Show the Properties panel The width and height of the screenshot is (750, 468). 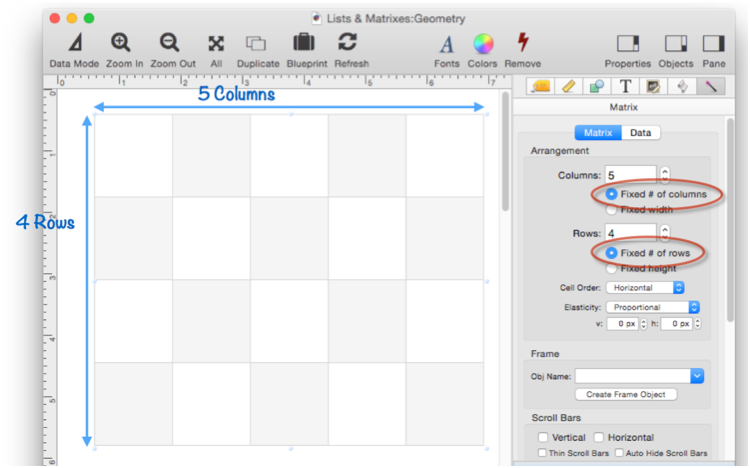627,44
